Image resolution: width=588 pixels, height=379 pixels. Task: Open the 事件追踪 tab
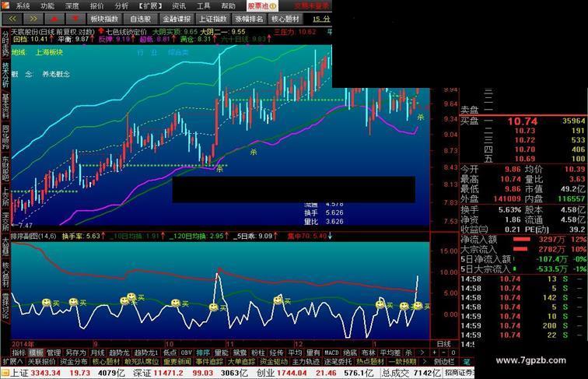pos(209,362)
